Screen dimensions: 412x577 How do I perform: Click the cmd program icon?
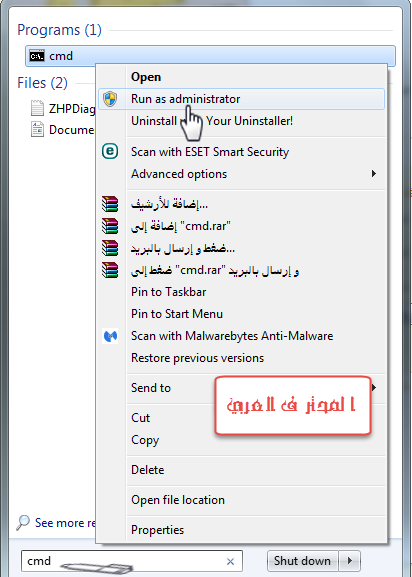[x=37, y=56]
